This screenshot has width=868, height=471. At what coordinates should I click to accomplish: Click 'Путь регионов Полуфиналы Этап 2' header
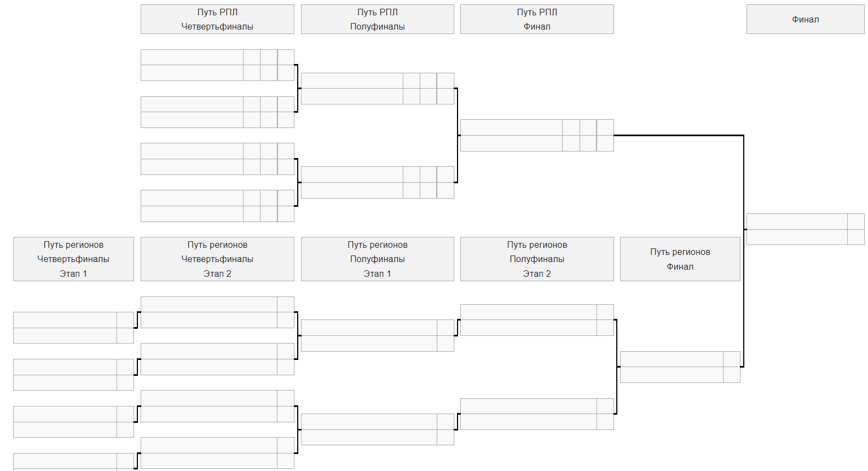(x=537, y=259)
